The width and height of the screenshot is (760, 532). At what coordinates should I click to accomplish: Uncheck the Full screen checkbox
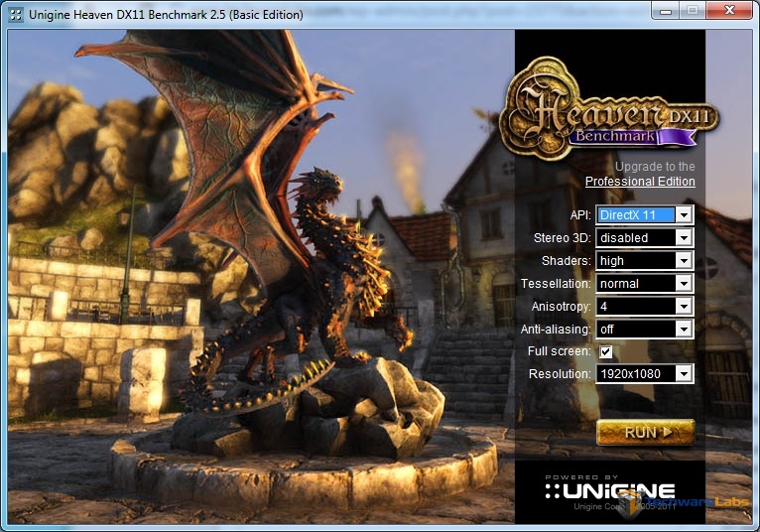pyautogui.click(x=605, y=351)
